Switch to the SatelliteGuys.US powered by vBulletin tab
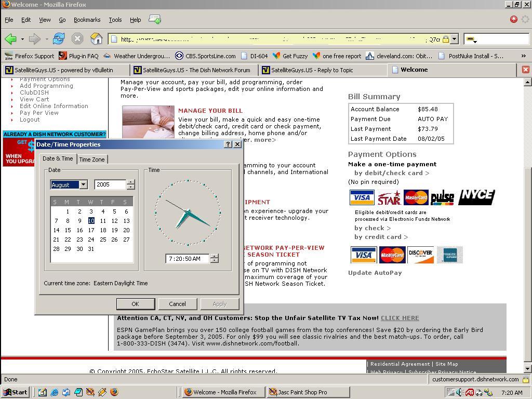Image resolution: width=532 pixels, height=399 pixels. point(65,70)
